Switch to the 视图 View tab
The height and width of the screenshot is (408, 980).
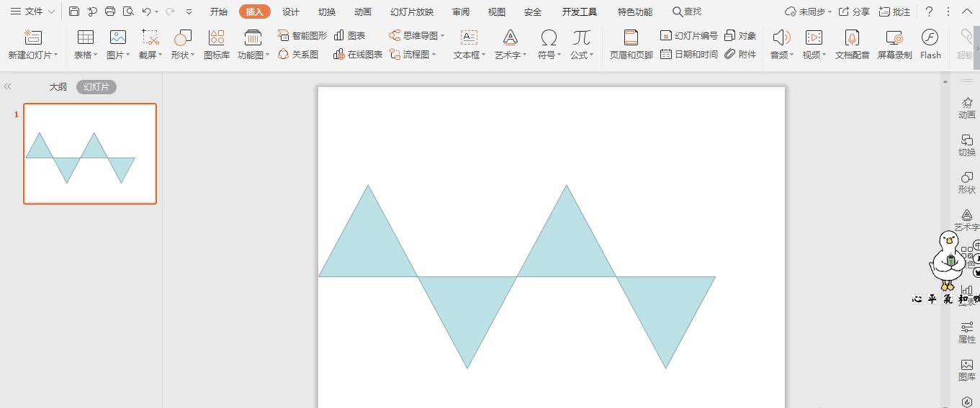tap(497, 12)
